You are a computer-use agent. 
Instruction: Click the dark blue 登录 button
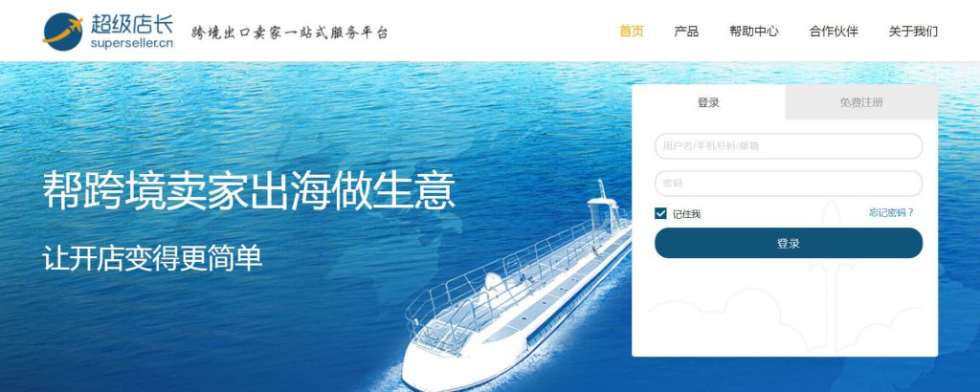tap(789, 243)
